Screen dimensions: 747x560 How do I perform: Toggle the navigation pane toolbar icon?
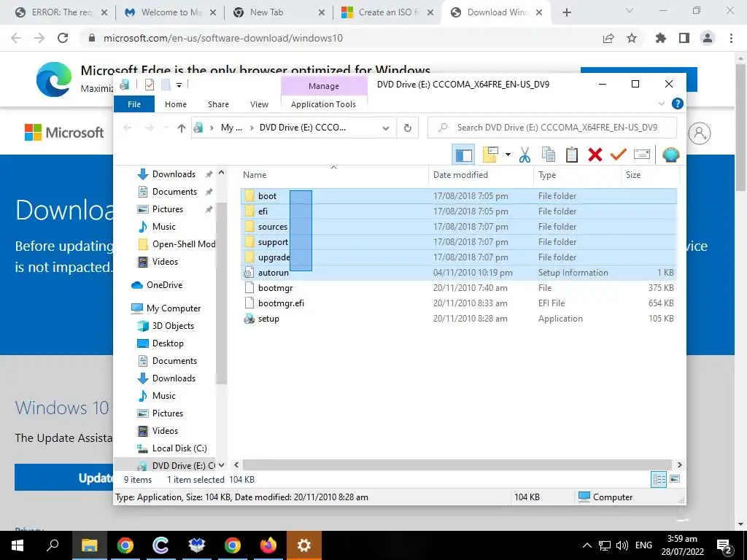click(463, 155)
